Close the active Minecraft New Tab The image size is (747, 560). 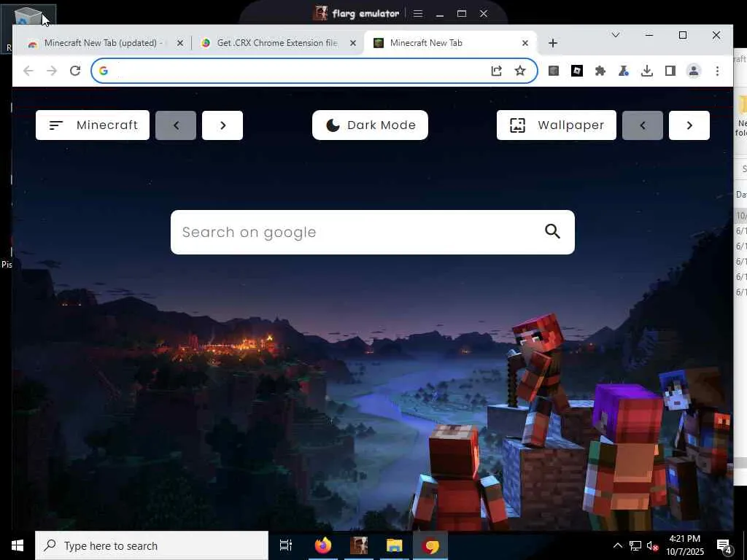[x=525, y=43]
